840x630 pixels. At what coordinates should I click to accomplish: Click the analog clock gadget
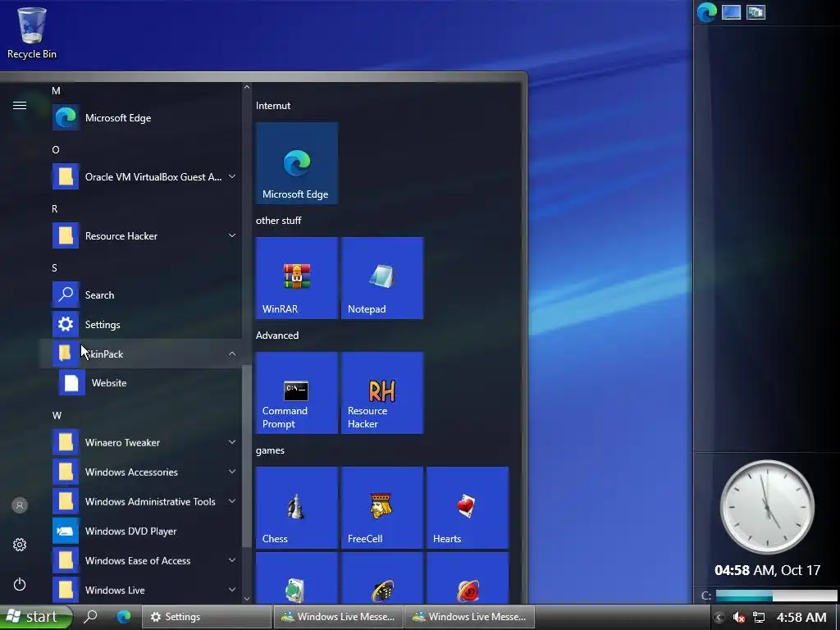(767, 507)
